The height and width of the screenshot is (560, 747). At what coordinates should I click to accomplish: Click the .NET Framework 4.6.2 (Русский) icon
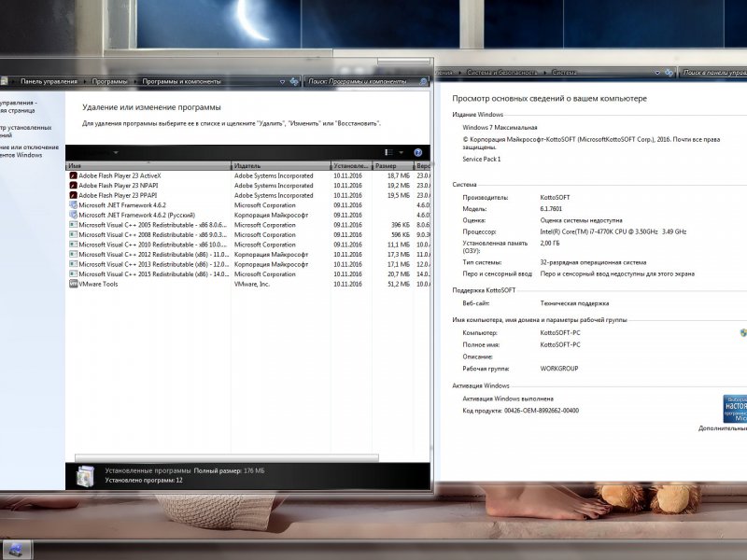(74, 216)
